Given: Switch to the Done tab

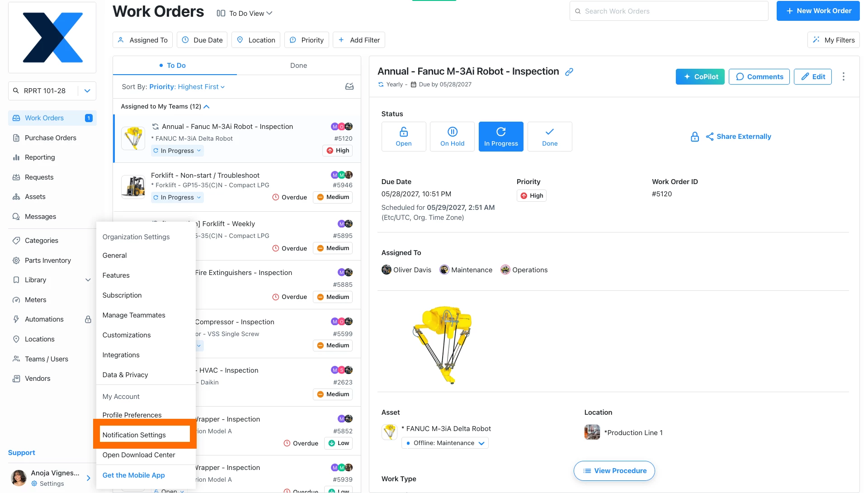Looking at the screenshot, I should (x=298, y=66).
